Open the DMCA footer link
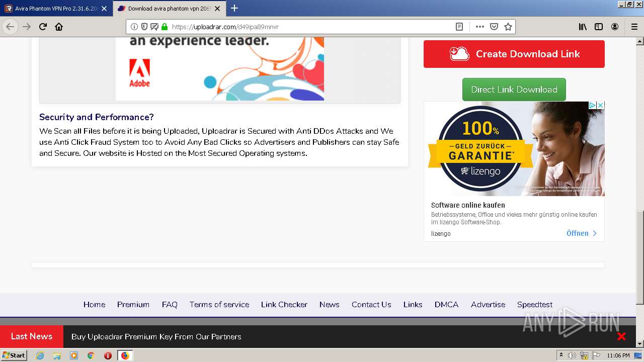Viewport: 644px width, 362px height. [447, 305]
